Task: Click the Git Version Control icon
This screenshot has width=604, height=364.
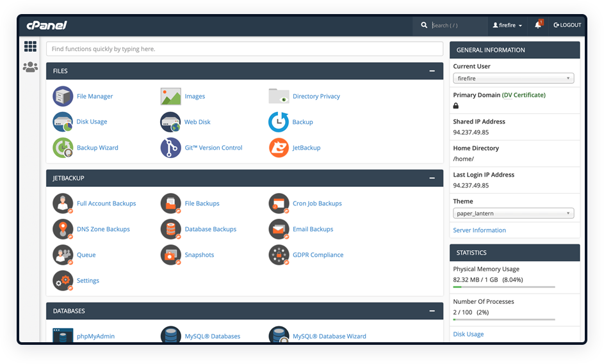Action: point(170,148)
